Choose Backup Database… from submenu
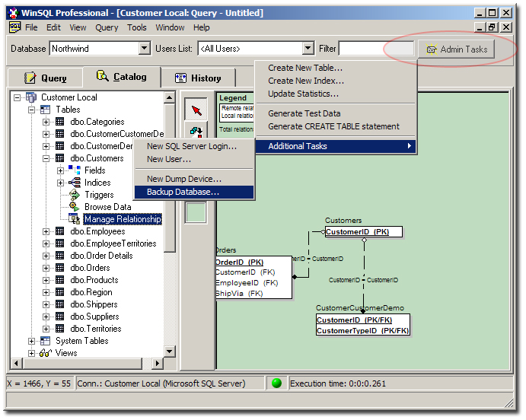 tap(194, 192)
